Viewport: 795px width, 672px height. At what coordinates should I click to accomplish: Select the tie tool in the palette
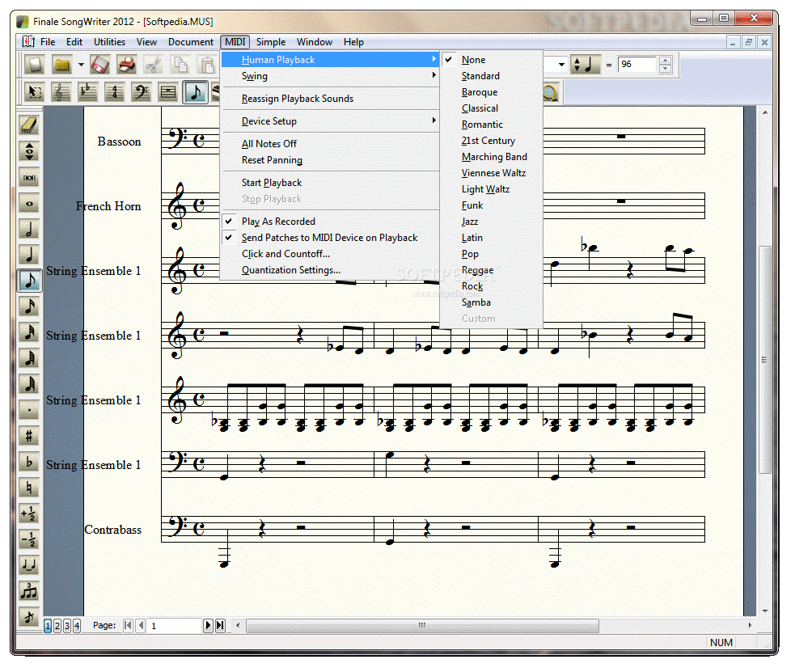(x=29, y=565)
